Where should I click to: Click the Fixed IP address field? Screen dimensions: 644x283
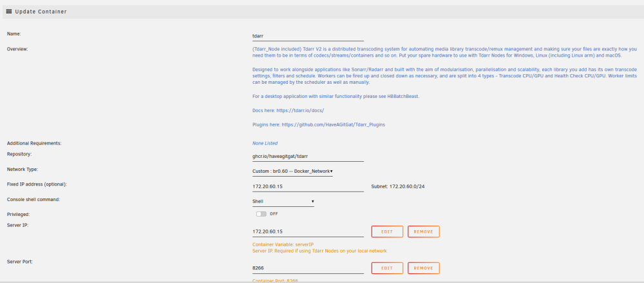[x=308, y=186]
